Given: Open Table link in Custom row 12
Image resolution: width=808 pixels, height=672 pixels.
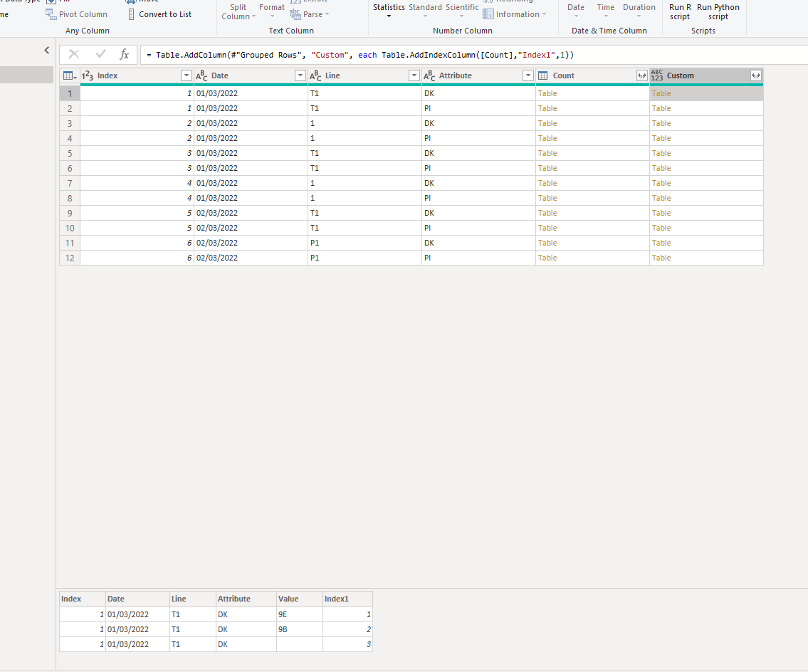Looking at the screenshot, I should (661, 258).
